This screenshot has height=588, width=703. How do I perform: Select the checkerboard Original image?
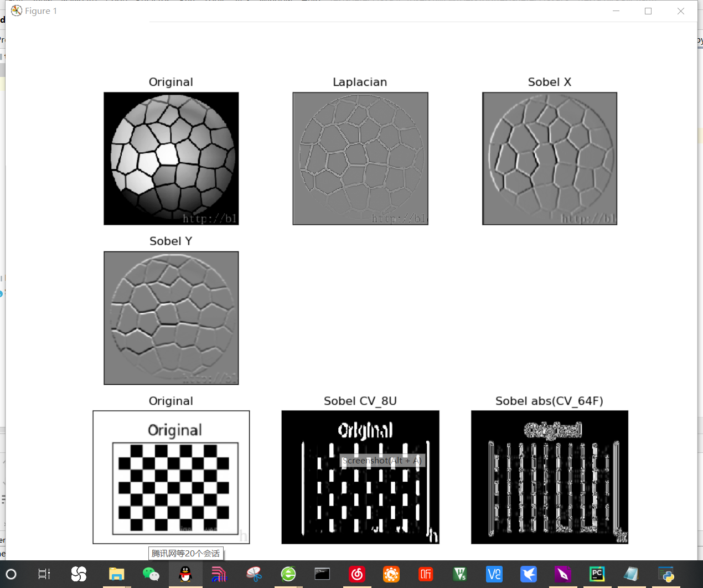[x=170, y=477]
